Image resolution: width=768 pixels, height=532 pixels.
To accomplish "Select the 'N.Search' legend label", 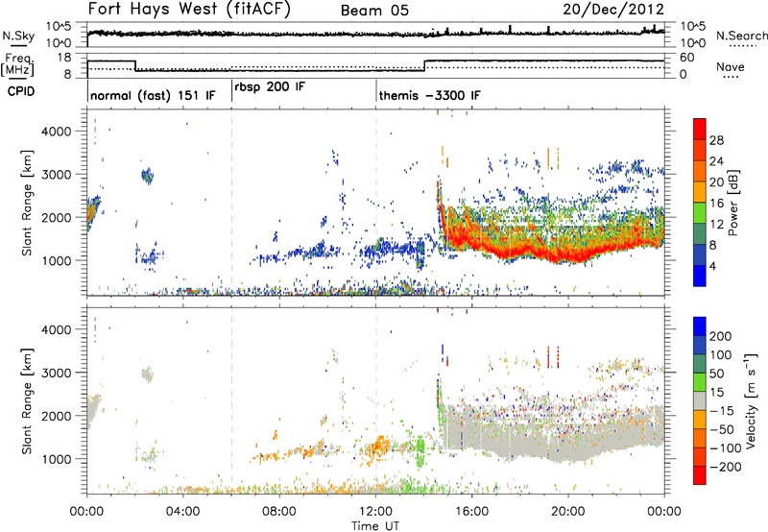I will (742, 36).
